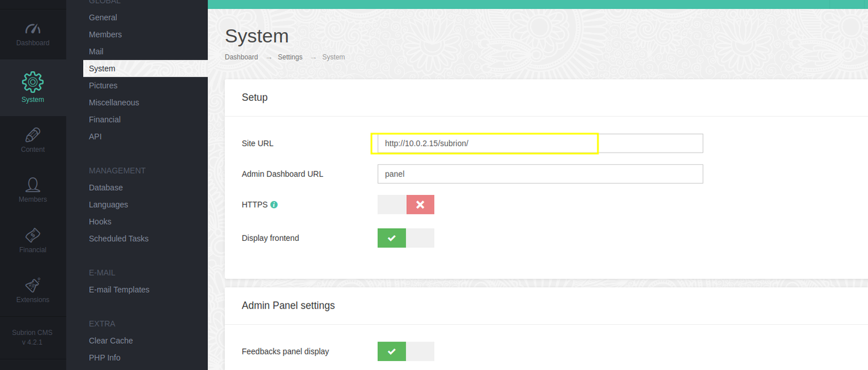Click the HTTPS info icon
Viewport: 868px width, 370px height.
(x=274, y=205)
